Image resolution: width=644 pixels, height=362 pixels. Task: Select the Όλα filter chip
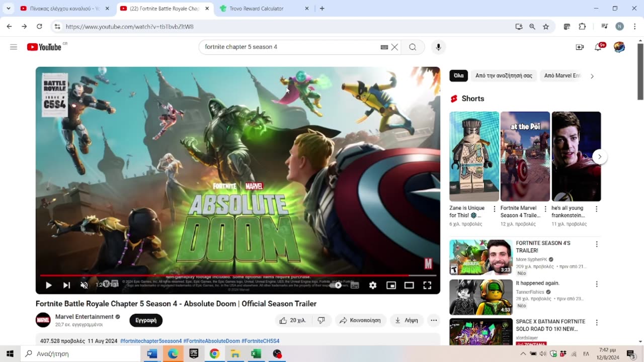459,76
